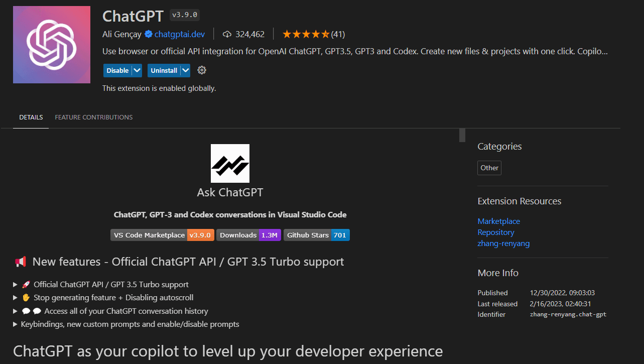The image size is (644, 364).
Task: Open the chatgptai.dev publisher link
Action: [180, 34]
